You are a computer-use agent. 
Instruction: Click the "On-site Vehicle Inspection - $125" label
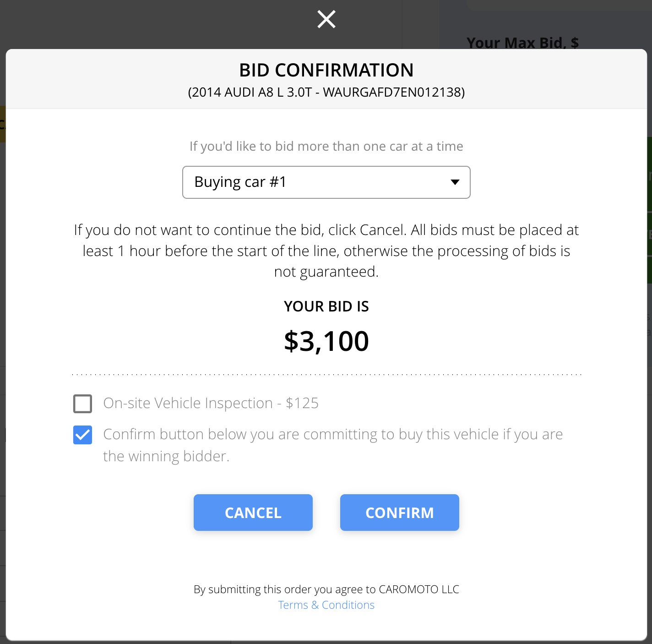click(x=211, y=403)
